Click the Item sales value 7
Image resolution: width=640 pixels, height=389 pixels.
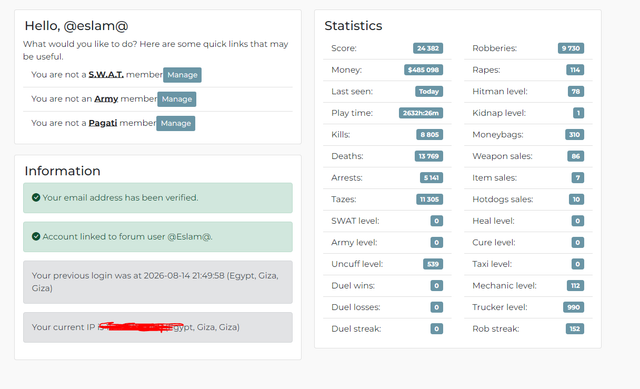click(578, 178)
